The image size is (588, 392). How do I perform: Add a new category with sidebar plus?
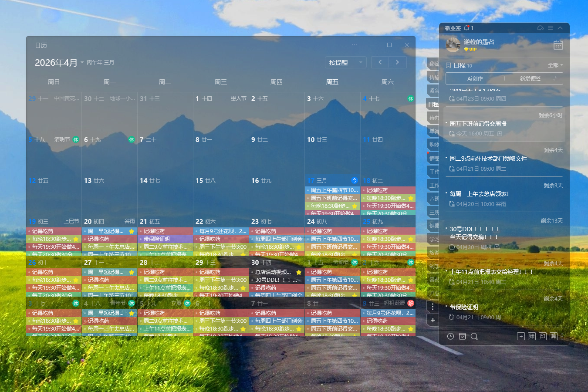[433, 320]
